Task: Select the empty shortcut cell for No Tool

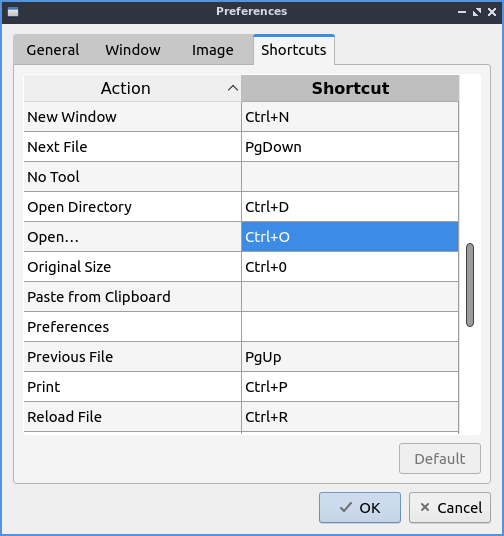Action: coord(350,177)
